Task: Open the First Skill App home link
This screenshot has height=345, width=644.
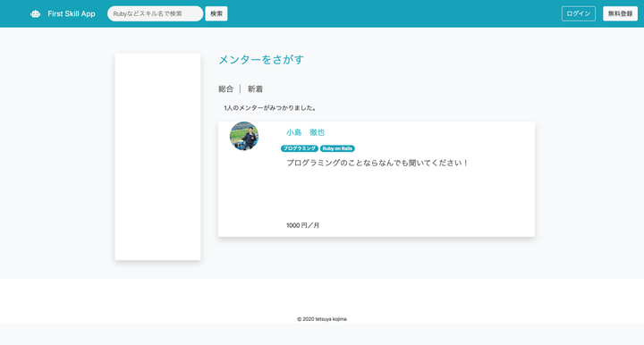Action: pyautogui.click(x=71, y=14)
